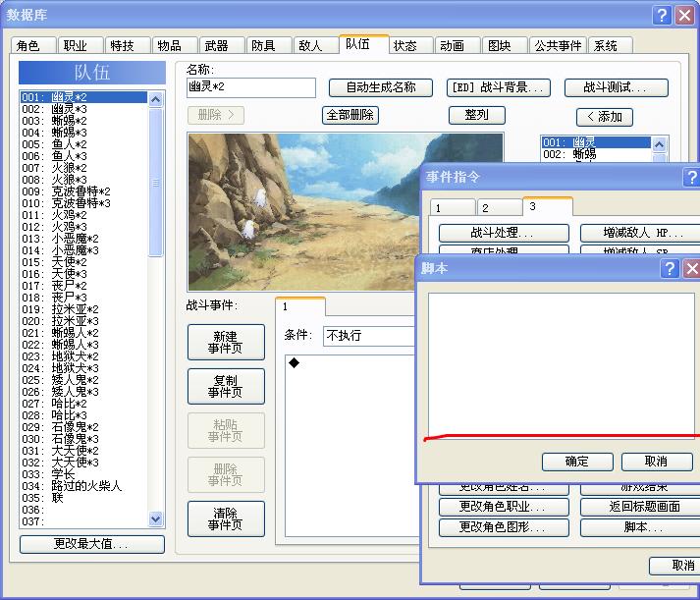
Task: Select the 队伍 tab
Action: (x=364, y=44)
